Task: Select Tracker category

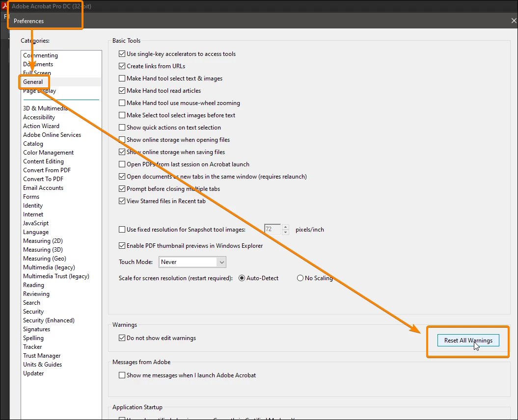Action: (x=32, y=347)
